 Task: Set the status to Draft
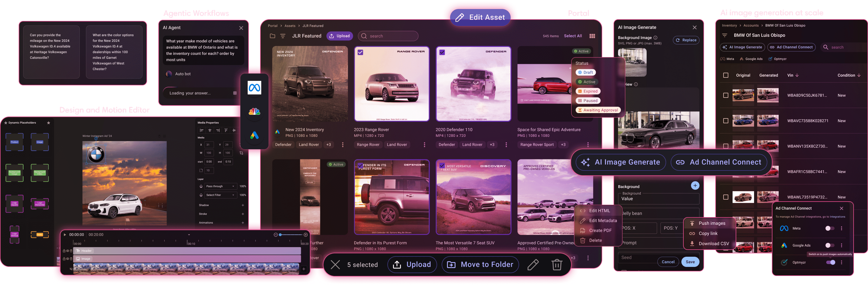click(x=586, y=72)
